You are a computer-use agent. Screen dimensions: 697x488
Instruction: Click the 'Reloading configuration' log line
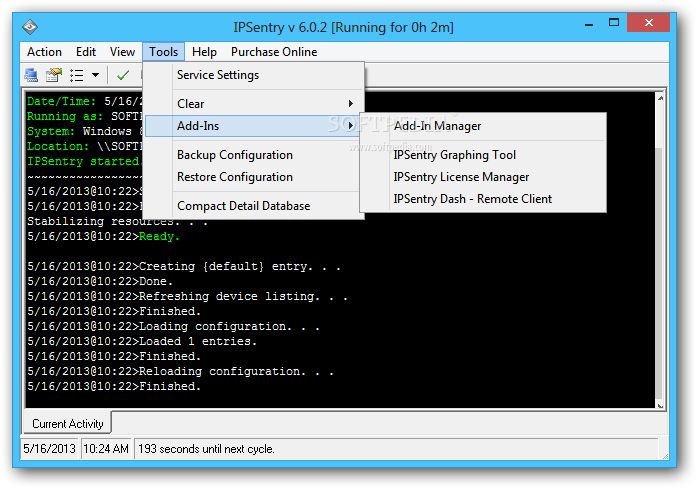180,372
